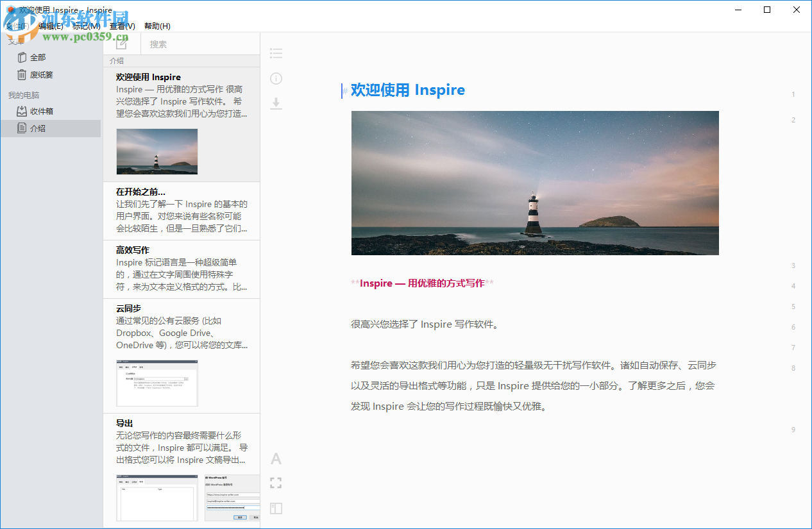Image resolution: width=812 pixels, height=529 pixels.
Task: Open the outline list icon
Action: pyautogui.click(x=276, y=53)
